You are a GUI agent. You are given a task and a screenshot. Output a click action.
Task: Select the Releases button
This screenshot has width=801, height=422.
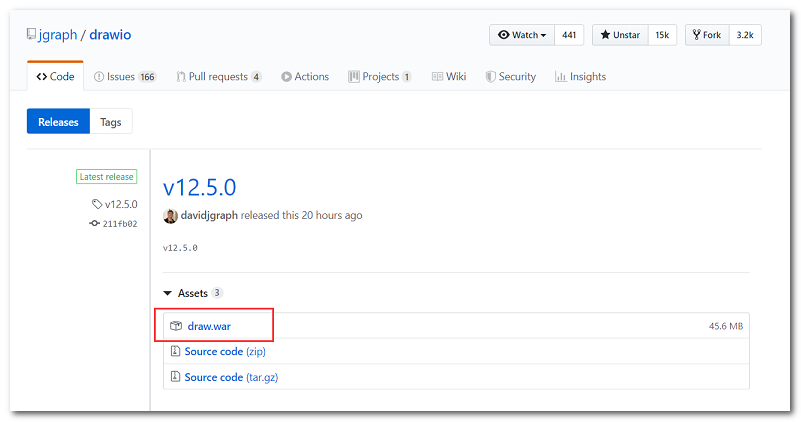(58, 122)
